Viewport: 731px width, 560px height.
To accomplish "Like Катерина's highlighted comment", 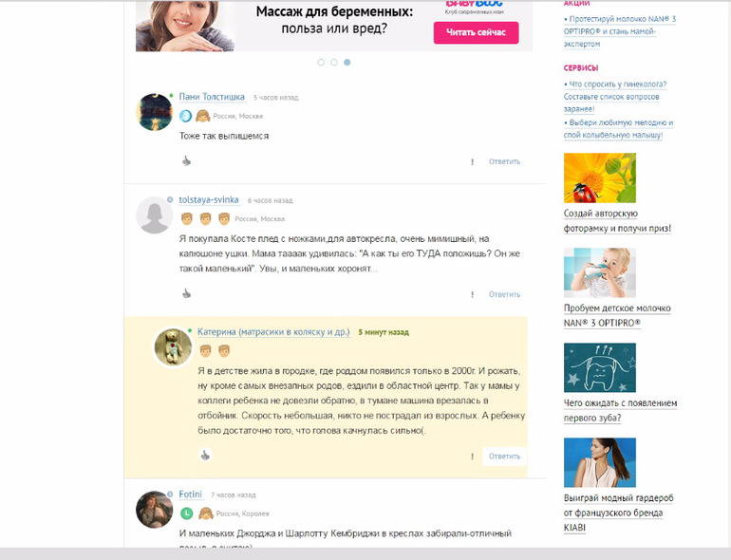I will point(205,456).
